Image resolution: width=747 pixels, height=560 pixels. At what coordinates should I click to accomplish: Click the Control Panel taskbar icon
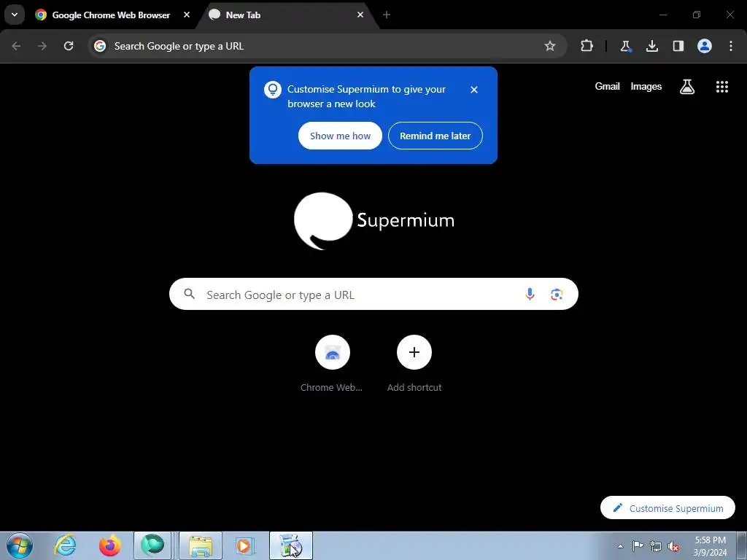[290, 545]
